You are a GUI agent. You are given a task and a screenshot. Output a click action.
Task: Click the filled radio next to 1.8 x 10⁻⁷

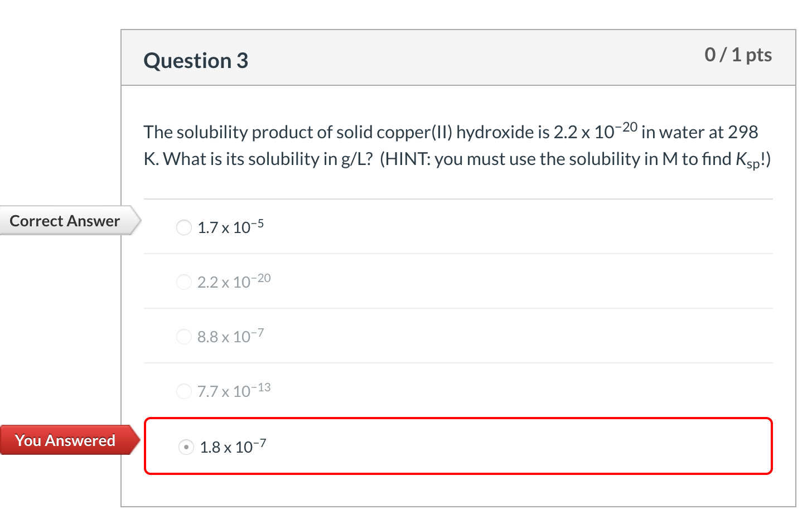coord(186,447)
